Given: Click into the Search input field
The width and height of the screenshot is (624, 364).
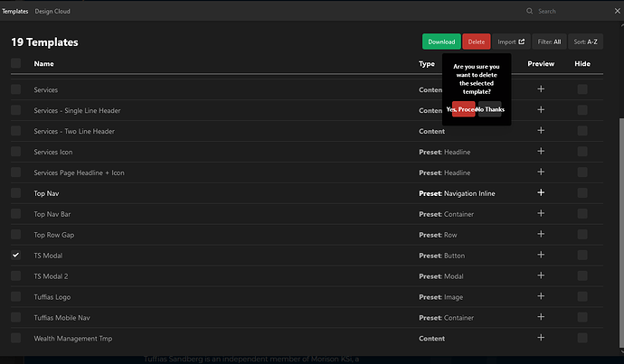Looking at the screenshot, I should point(570,11).
